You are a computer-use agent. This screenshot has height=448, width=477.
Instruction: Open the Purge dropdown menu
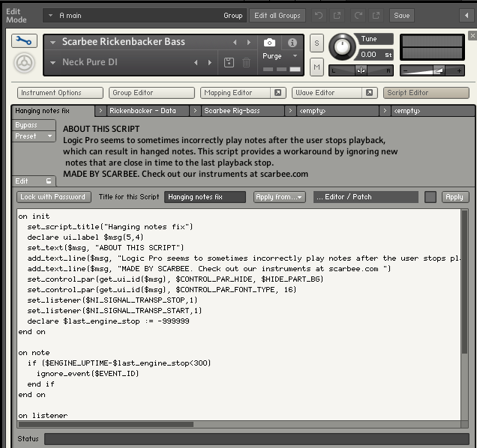click(x=278, y=56)
